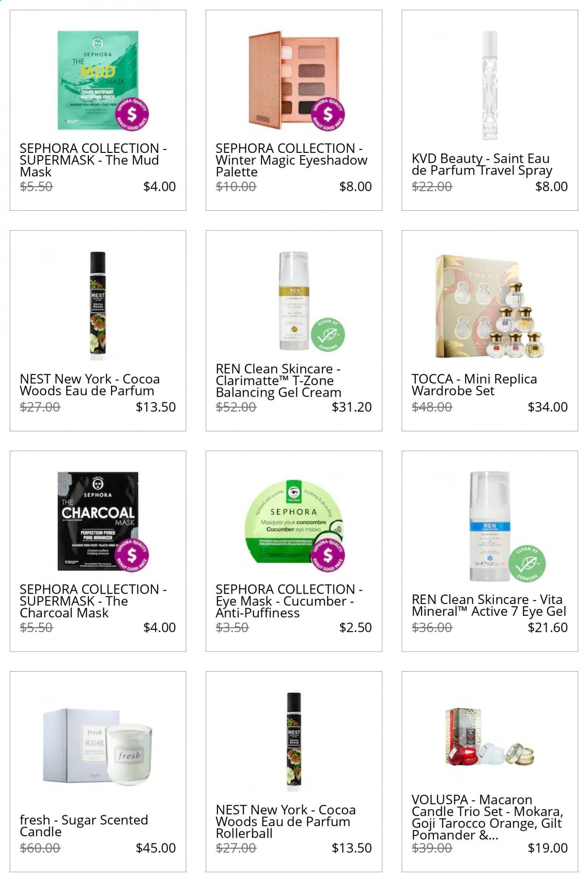The image size is (588, 882).
Task: Open REN Clarimatte T-Zone Balancing Gel Cream link
Action: point(278,381)
